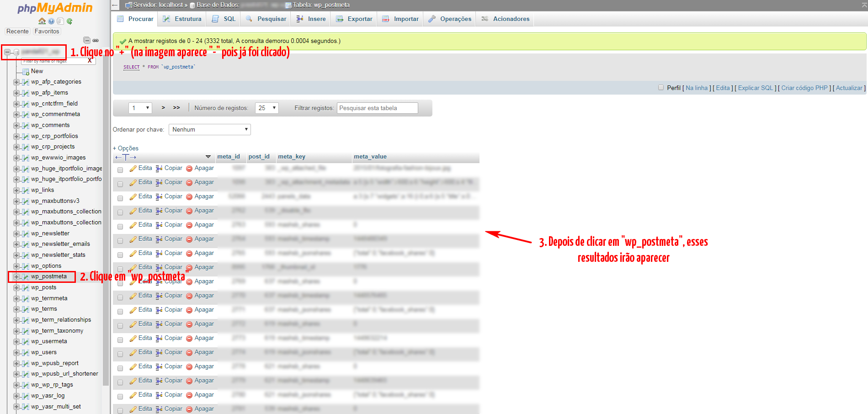
Task: Expand wp_afp_categories tree node
Action: click(16, 82)
